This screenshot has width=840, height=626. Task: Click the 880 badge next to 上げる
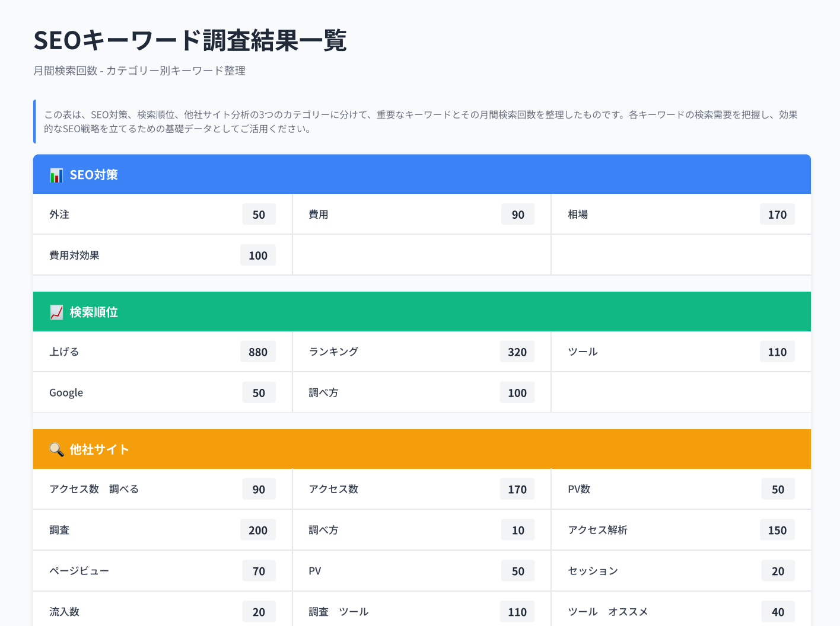258,352
